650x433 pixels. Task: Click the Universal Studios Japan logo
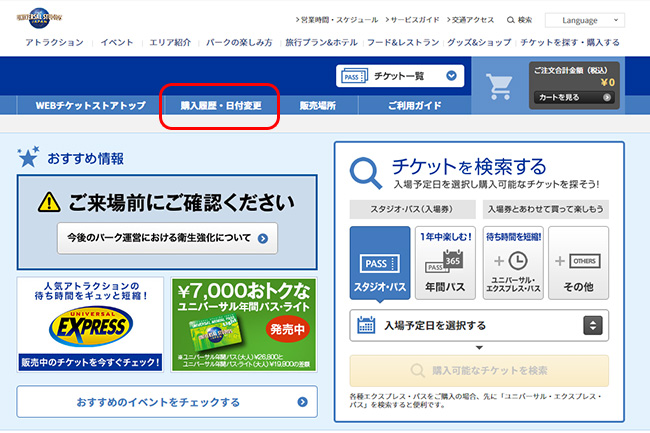[39, 18]
